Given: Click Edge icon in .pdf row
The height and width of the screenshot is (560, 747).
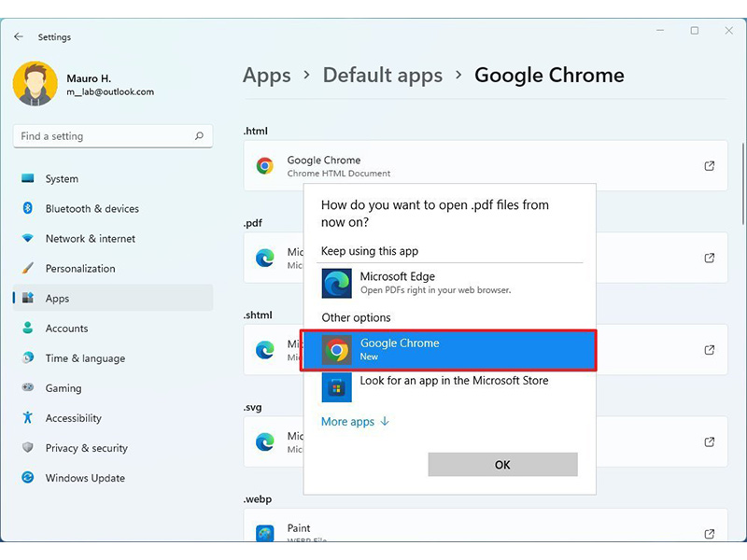Looking at the screenshot, I should click(x=265, y=258).
